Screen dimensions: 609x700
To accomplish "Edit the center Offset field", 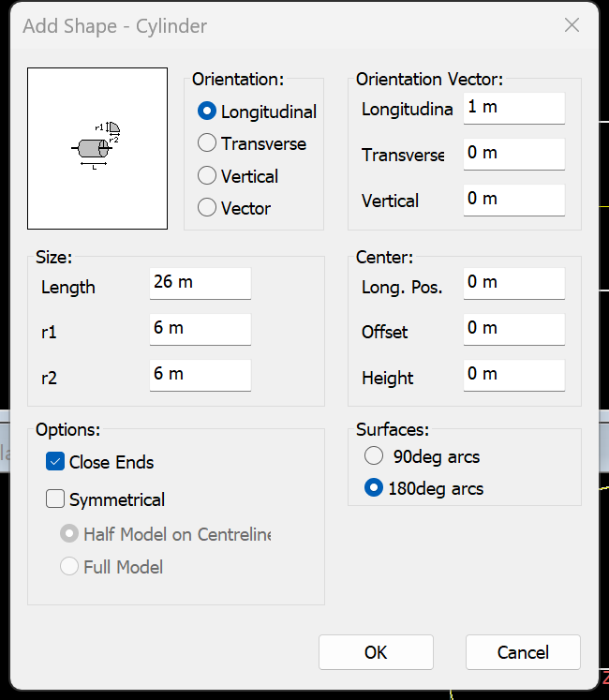I will pyautogui.click(x=513, y=328).
